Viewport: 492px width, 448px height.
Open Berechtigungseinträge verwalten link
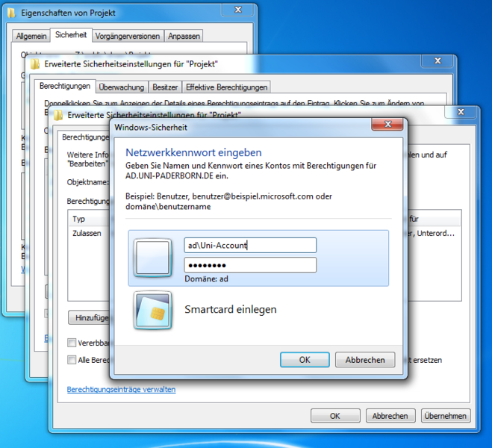[121, 389]
